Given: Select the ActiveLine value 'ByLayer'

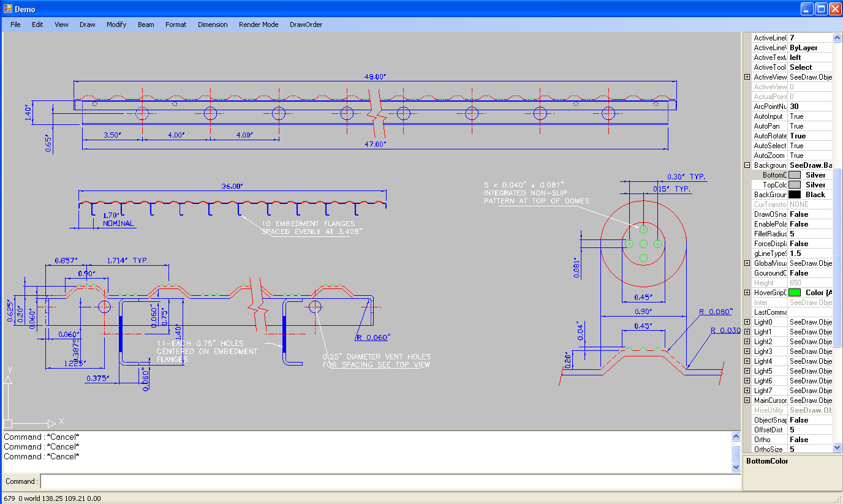Looking at the screenshot, I should [x=803, y=48].
